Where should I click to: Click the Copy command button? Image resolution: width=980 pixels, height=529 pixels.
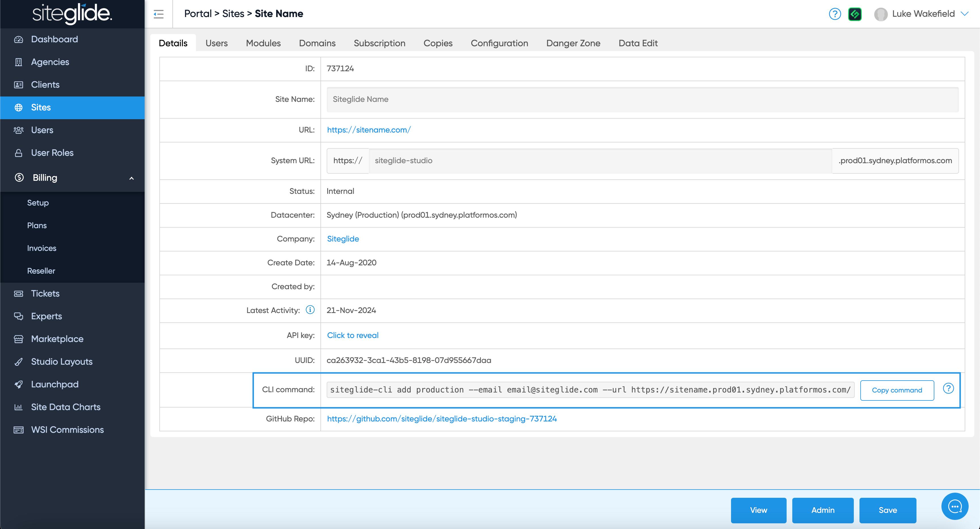point(897,390)
